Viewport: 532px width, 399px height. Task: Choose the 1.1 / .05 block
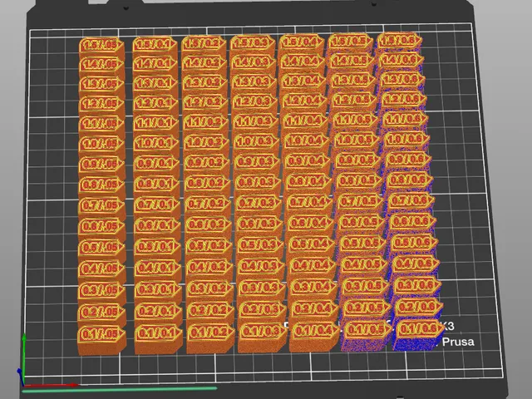pos(101,124)
